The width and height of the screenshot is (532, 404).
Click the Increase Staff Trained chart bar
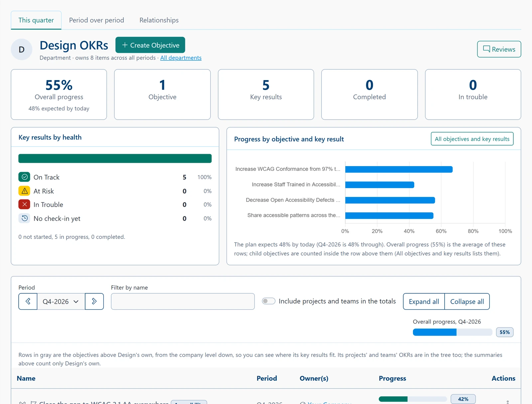coord(380,185)
